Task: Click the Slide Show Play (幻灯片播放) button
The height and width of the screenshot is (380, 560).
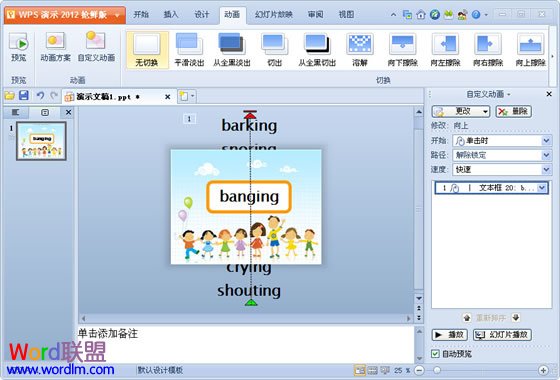Action: pos(502,335)
